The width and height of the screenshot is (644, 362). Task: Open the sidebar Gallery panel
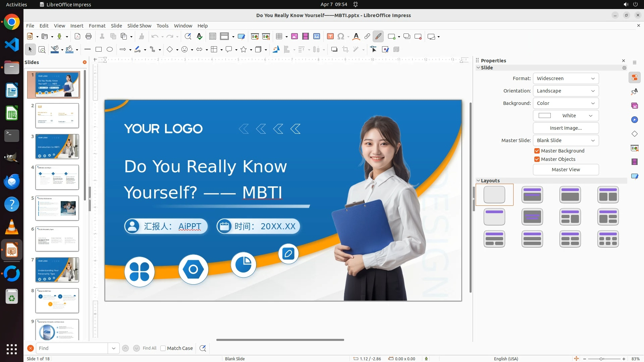pyautogui.click(x=634, y=106)
